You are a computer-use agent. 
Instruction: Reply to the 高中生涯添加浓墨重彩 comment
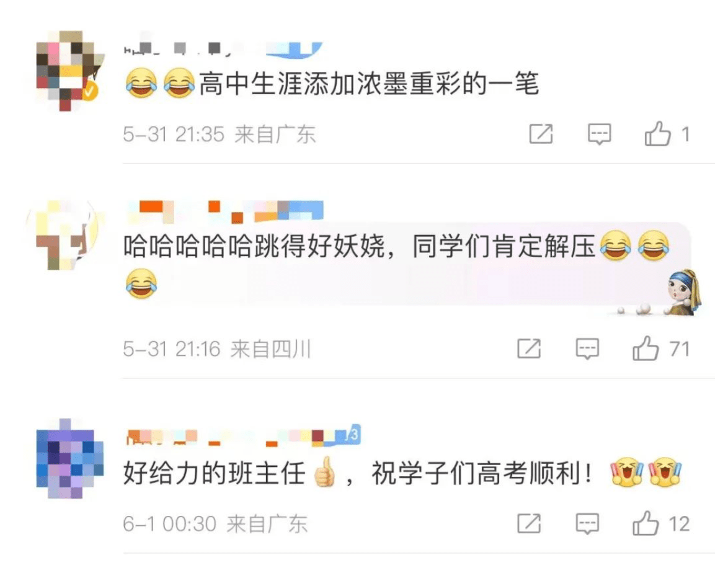coord(599,134)
